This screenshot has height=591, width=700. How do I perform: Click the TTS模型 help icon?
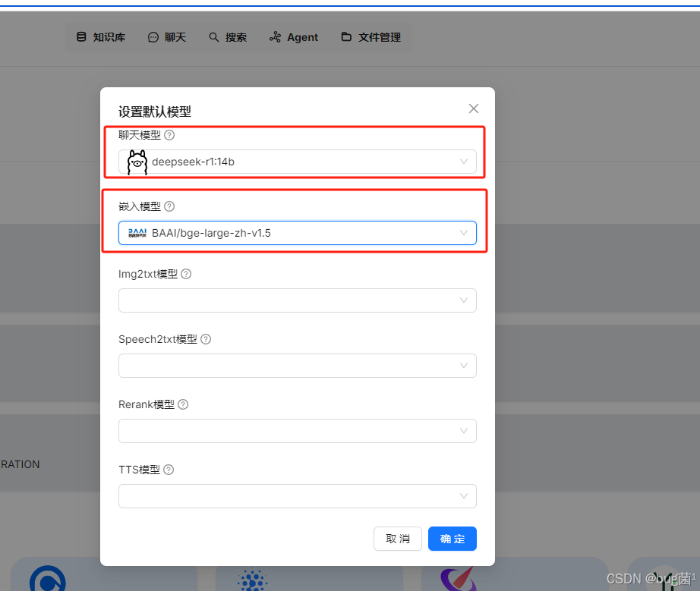(169, 469)
